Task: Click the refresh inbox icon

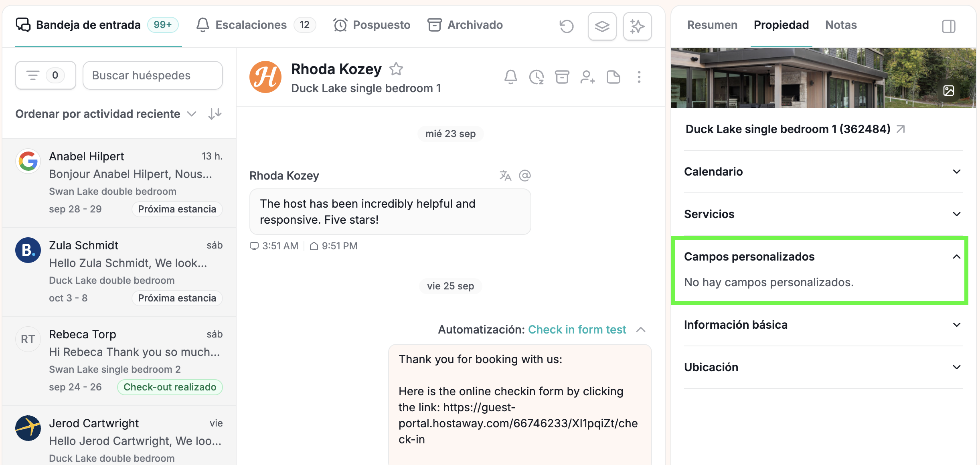Action: coord(566,26)
